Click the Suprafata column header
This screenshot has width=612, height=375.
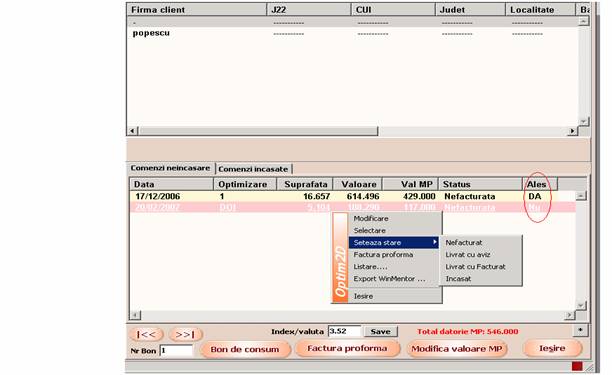(305, 184)
